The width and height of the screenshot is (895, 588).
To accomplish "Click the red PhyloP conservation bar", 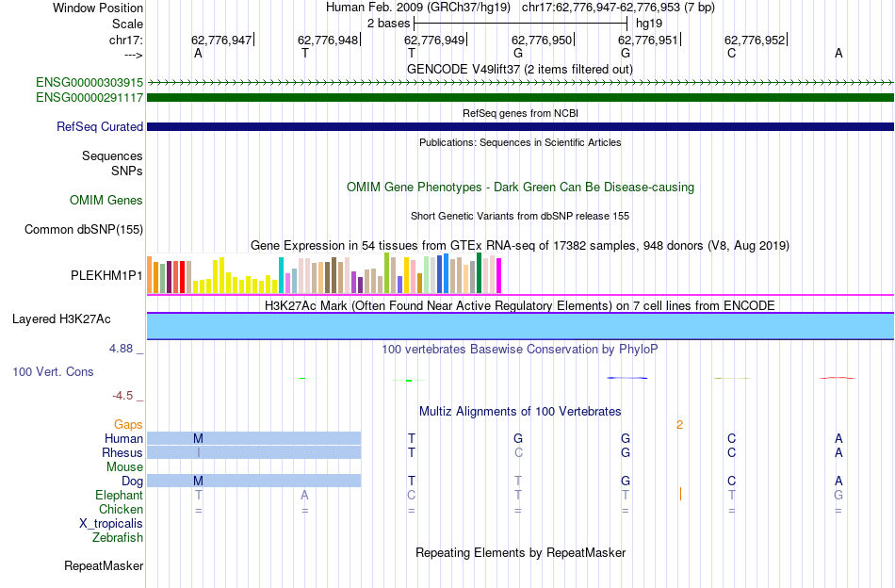I will pos(838,378).
